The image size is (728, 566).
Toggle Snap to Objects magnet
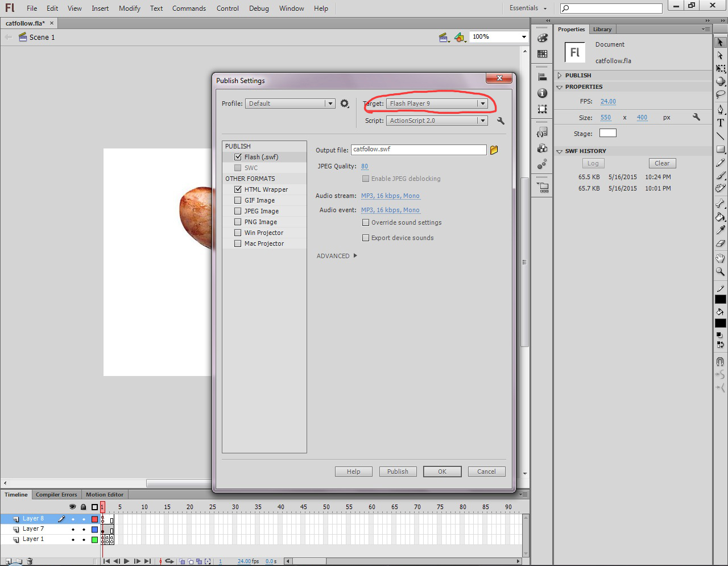720,362
